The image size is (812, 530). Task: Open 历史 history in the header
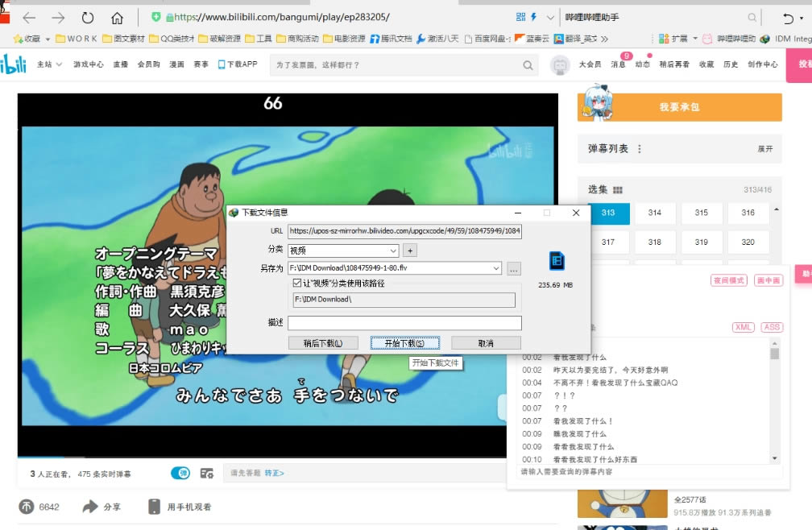pyautogui.click(x=731, y=64)
